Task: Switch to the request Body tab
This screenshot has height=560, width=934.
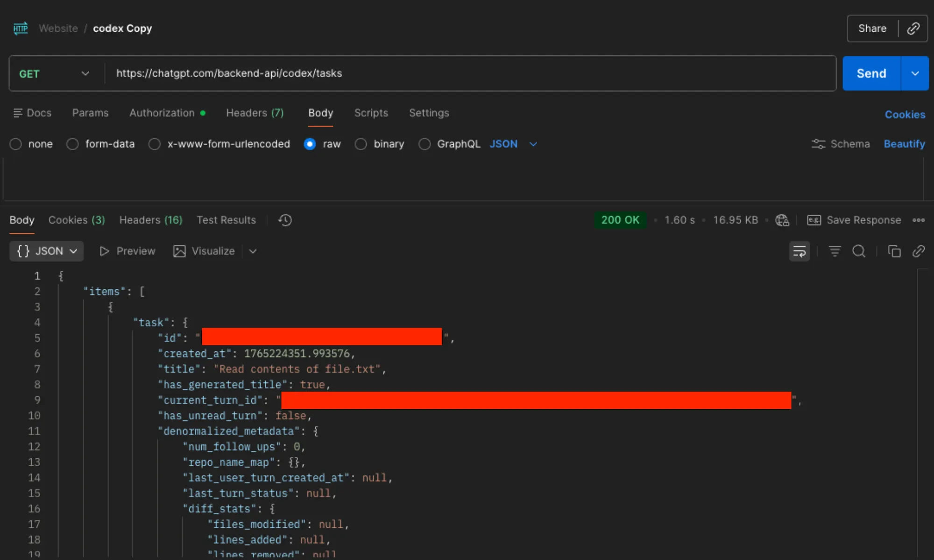Action: click(320, 113)
